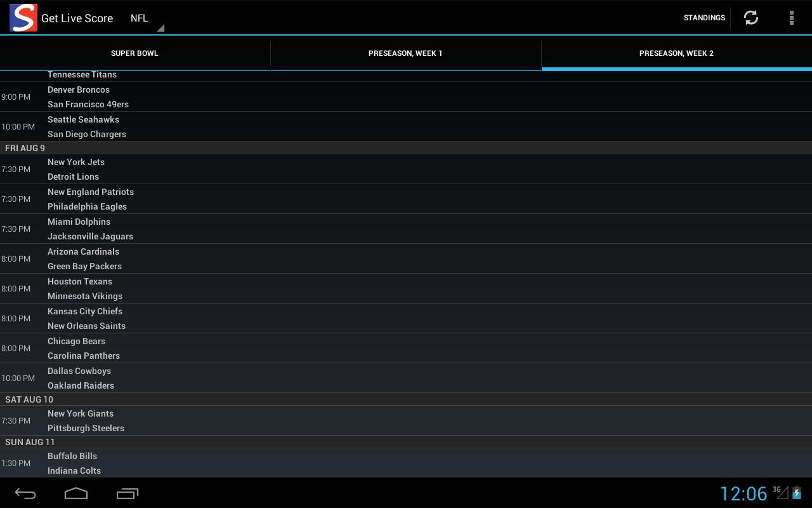This screenshot has width=812, height=508.
Task: Open the Dallas Cowboys row
Action: pyautogui.click(x=79, y=371)
